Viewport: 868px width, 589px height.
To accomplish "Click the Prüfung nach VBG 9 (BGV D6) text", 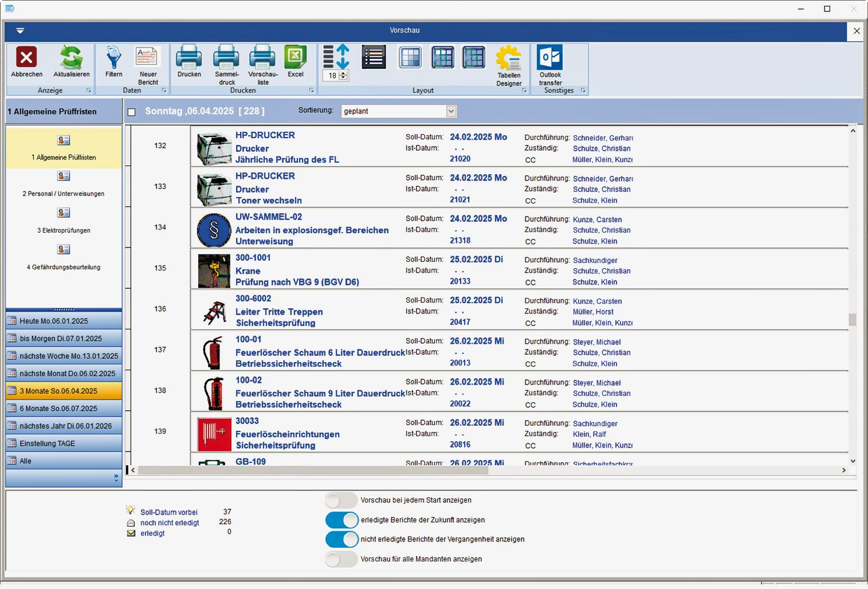I will tap(297, 282).
